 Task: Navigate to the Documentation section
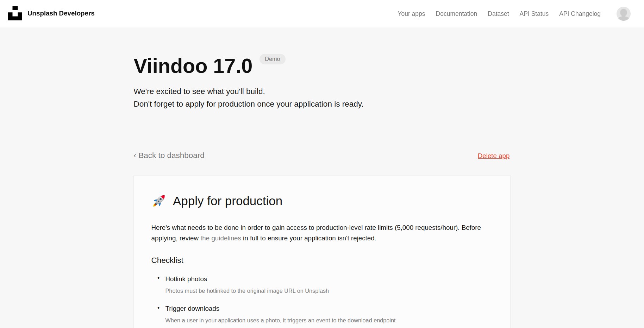pos(456,14)
